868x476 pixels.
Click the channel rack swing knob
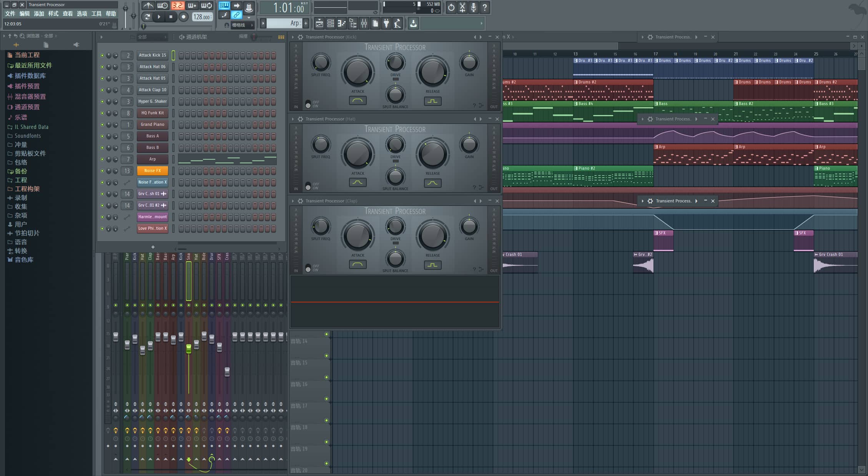[254, 37]
